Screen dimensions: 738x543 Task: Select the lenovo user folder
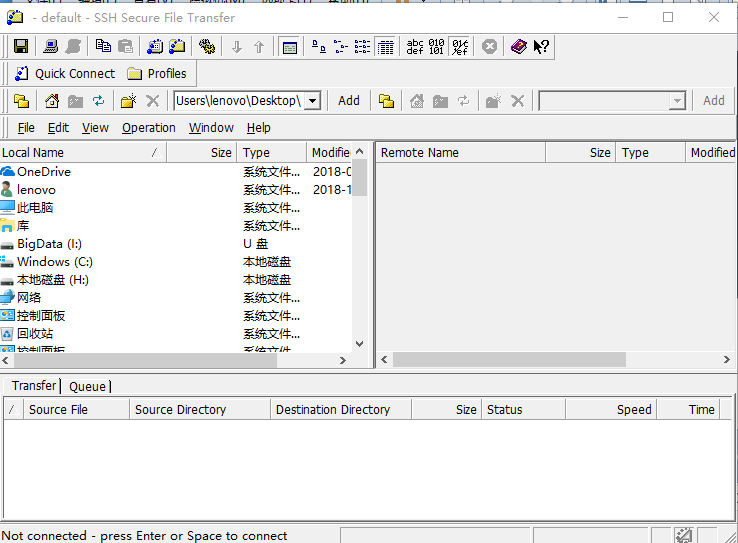click(29, 190)
